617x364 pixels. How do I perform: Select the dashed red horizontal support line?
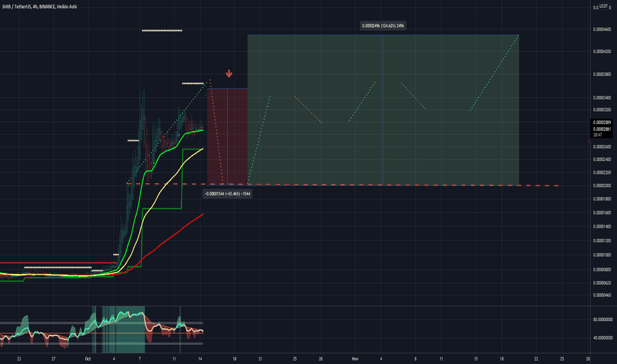click(x=342, y=185)
